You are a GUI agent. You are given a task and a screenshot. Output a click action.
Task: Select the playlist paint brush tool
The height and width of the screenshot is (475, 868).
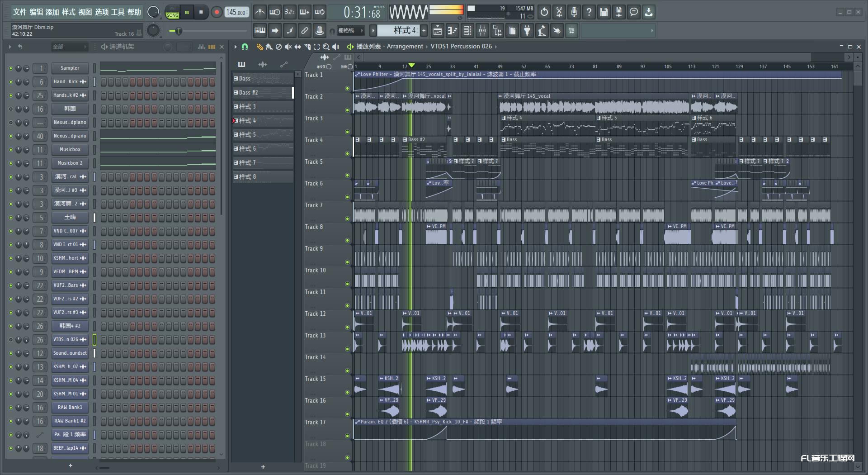[x=269, y=47]
